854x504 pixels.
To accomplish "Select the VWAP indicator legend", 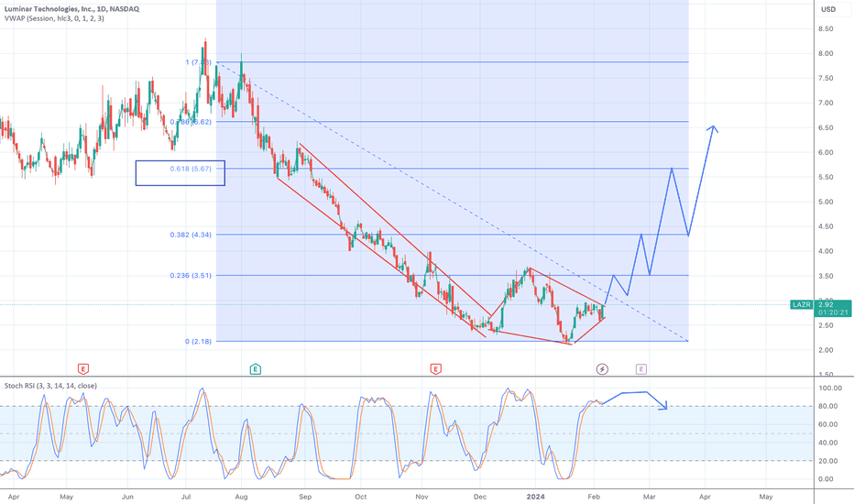I will 54,18.
